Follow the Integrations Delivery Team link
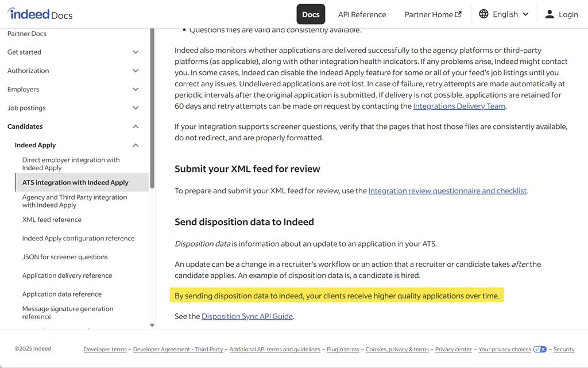Viewport: 588px width, 368px height. (x=459, y=106)
